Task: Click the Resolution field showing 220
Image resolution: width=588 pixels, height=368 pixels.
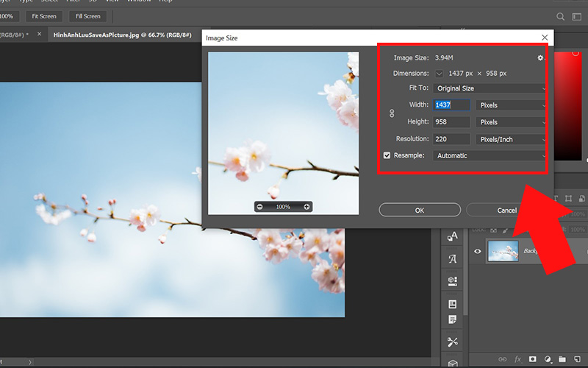Action: pyautogui.click(x=451, y=139)
